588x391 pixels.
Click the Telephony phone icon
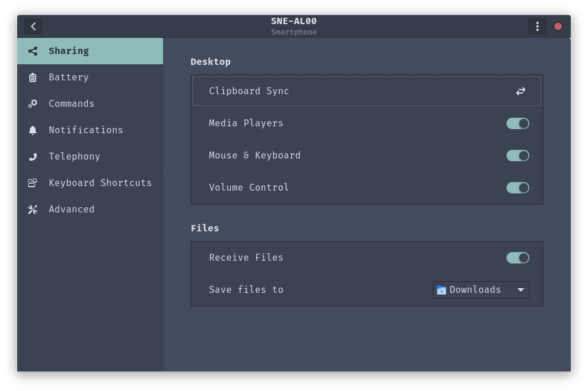tap(33, 157)
